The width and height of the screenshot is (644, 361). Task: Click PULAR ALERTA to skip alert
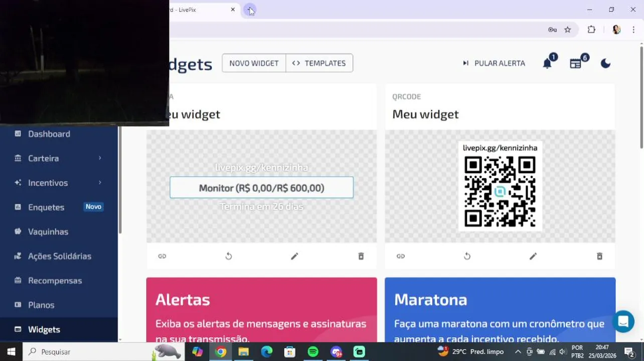click(x=494, y=63)
